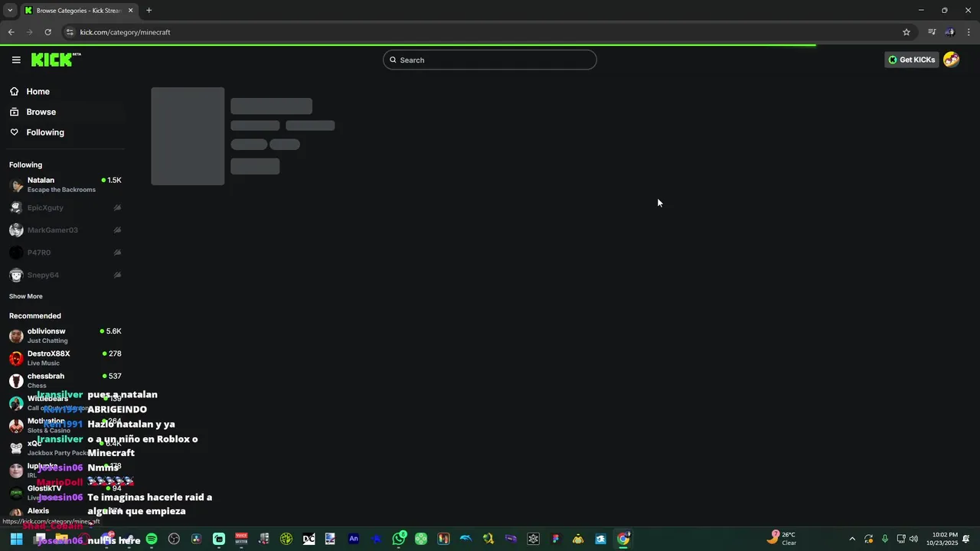
Task: Bookmark this page with the star icon
Action: 906,32
